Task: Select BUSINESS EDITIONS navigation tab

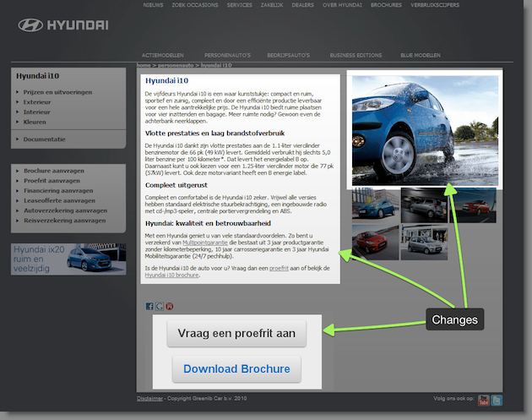Action: coord(356,55)
